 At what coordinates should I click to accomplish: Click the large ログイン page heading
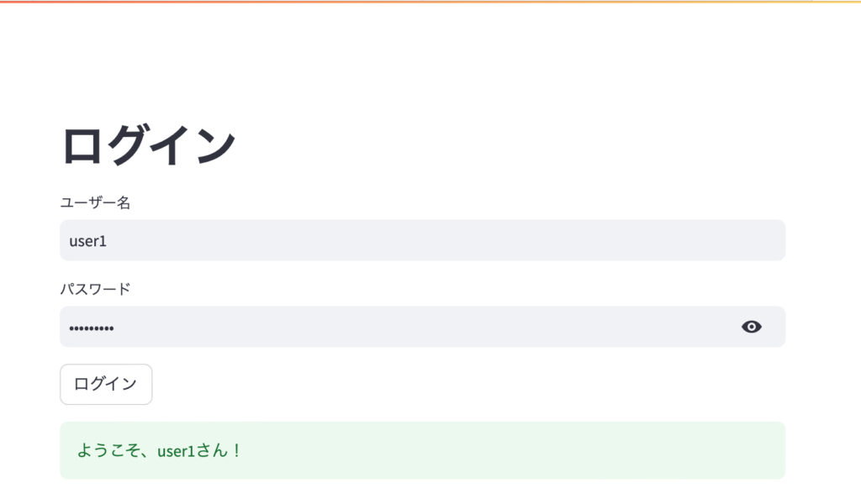click(x=148, y=145)
